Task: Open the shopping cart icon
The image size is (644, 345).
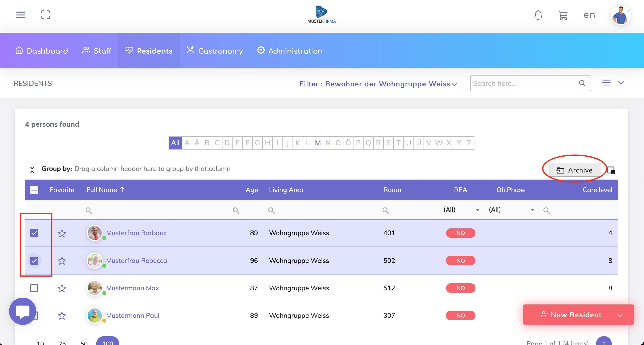Action: point(563,15)
